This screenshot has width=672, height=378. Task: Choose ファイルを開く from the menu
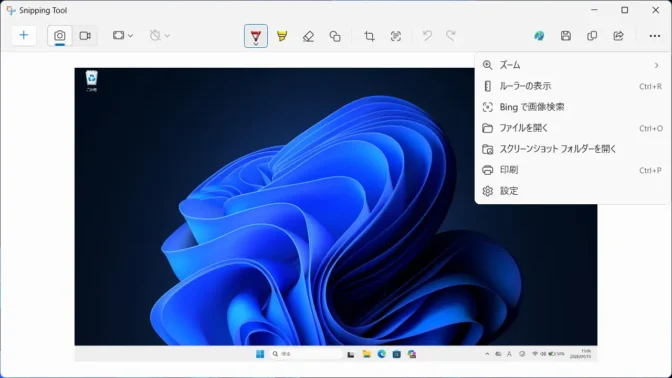coord(572,128)
